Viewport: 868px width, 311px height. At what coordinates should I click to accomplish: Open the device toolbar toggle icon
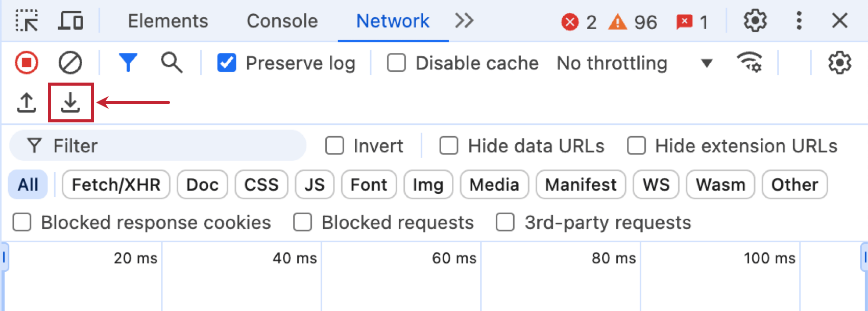71,20
